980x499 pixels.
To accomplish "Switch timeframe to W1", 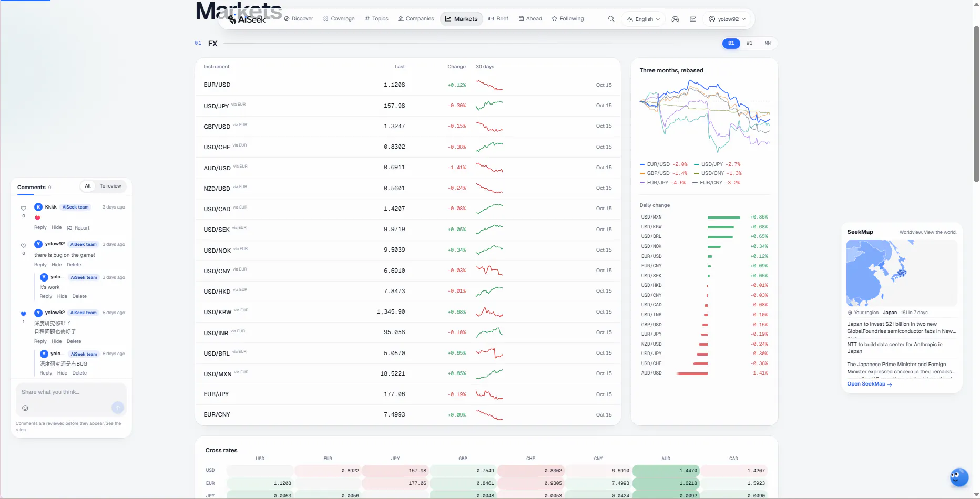I will point(749,43).
